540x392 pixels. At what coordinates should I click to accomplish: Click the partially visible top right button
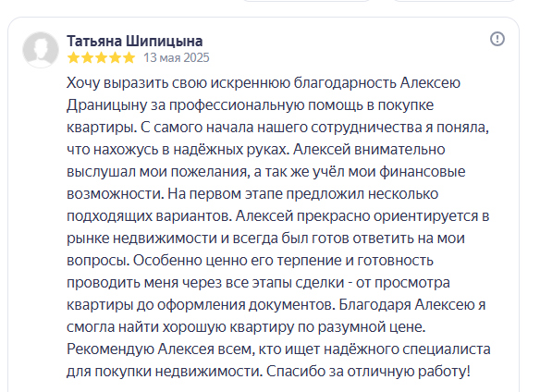tap(454, 1)
